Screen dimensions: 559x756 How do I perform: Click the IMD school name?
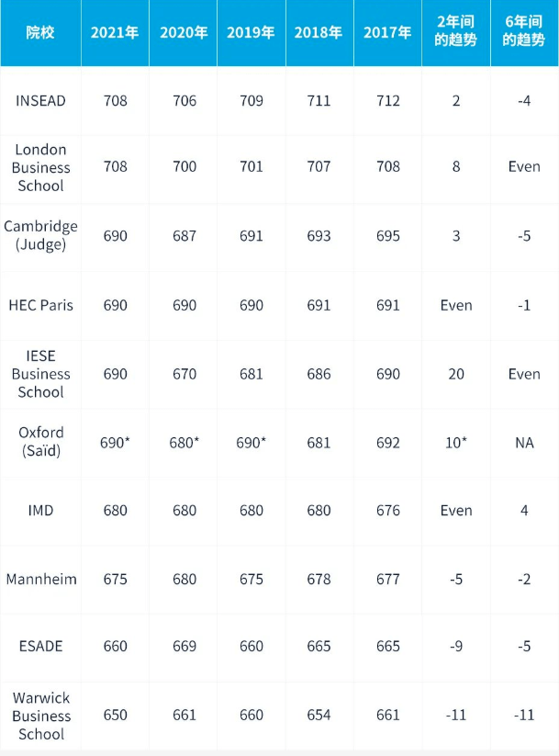point(40,511)
